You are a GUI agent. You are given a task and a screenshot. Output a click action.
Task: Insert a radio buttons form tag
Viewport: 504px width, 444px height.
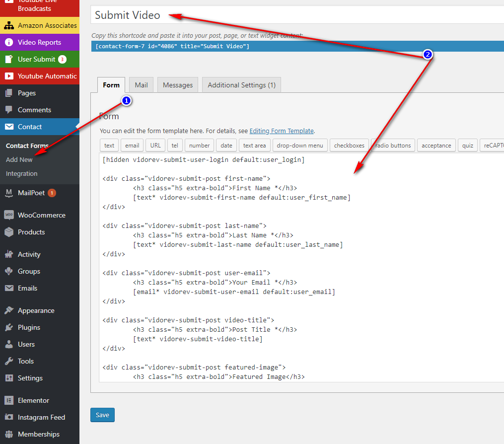[x=393, y=146]
